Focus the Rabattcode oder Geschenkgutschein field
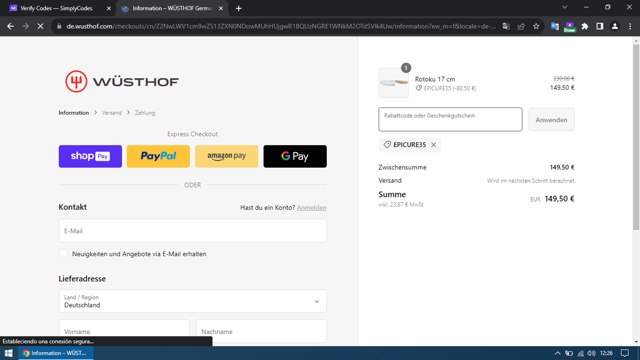Image resolution: width=640 pixels, height=360 pixels. 450,119
